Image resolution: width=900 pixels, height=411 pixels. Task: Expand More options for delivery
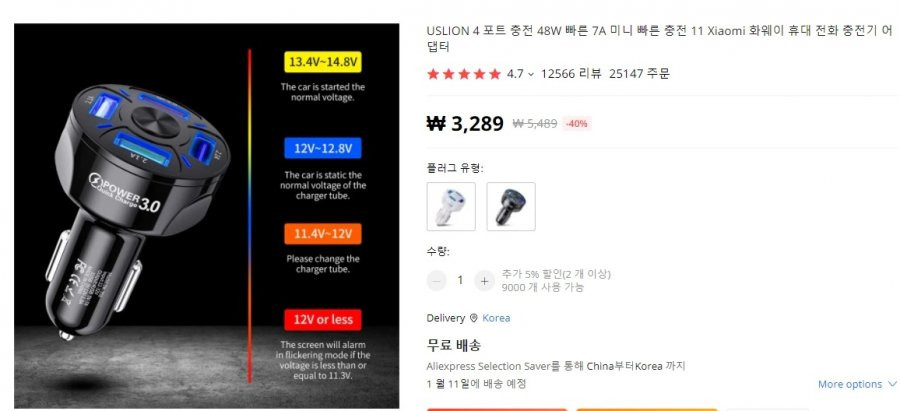pyautogui.click(x=857, y=384)
